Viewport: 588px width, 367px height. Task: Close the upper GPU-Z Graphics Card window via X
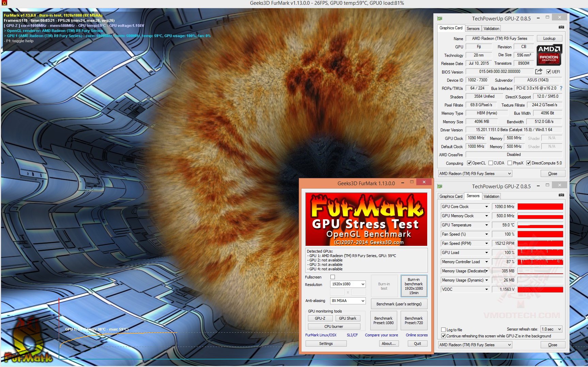(560, 17)
